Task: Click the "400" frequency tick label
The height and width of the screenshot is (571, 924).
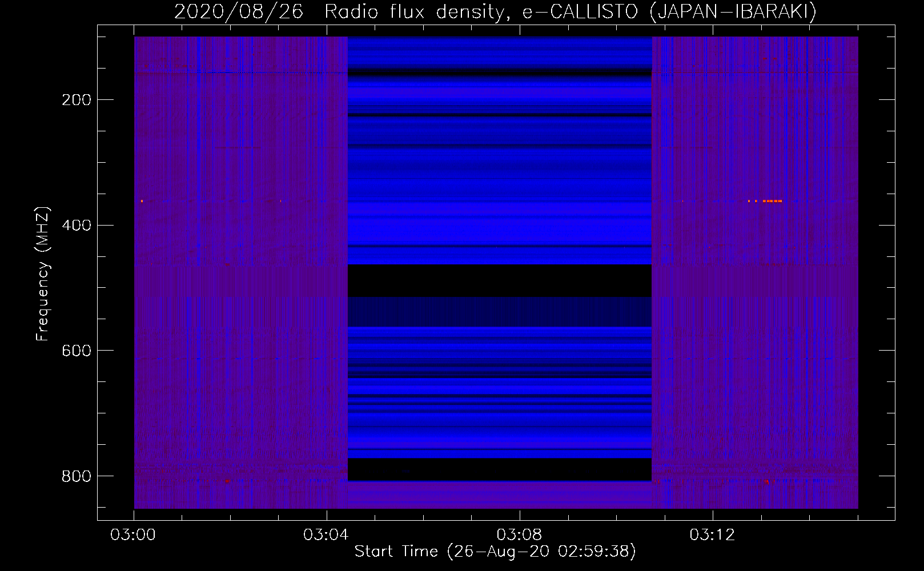Action: [77, 226]
